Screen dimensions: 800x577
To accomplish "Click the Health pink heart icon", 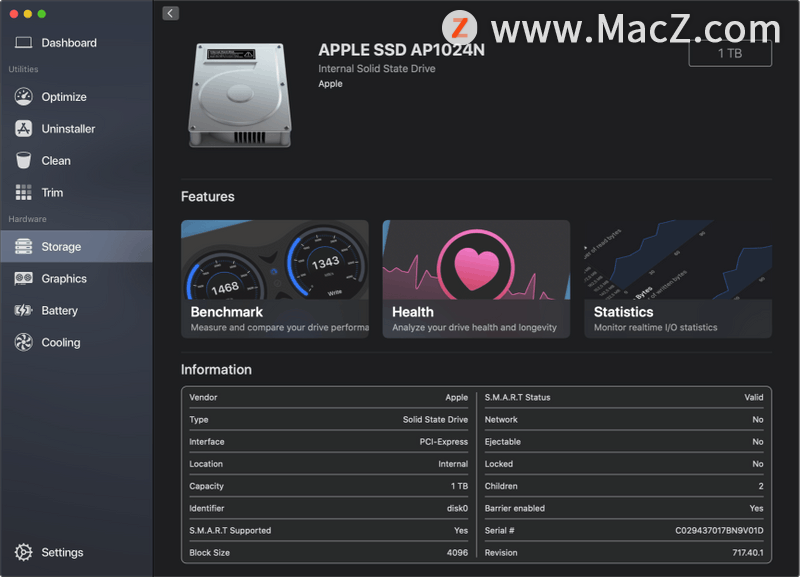I will 477,268.
